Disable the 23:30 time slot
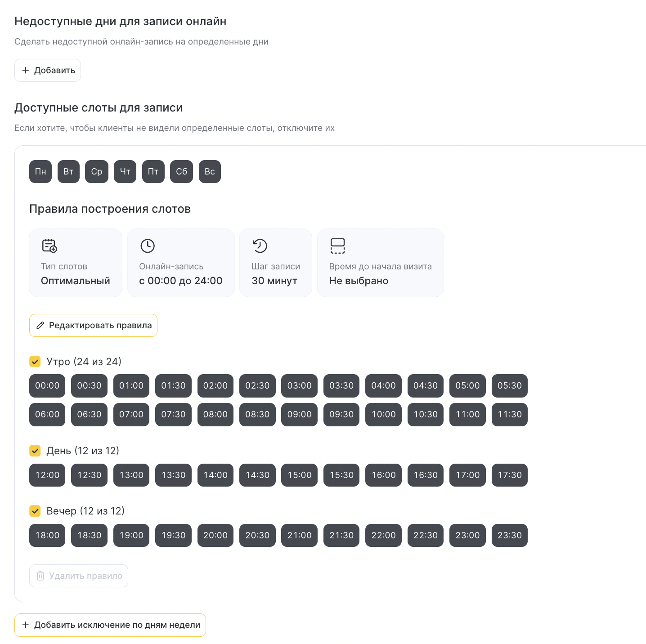Screen dimensions: 646x644 click(509, 535)
